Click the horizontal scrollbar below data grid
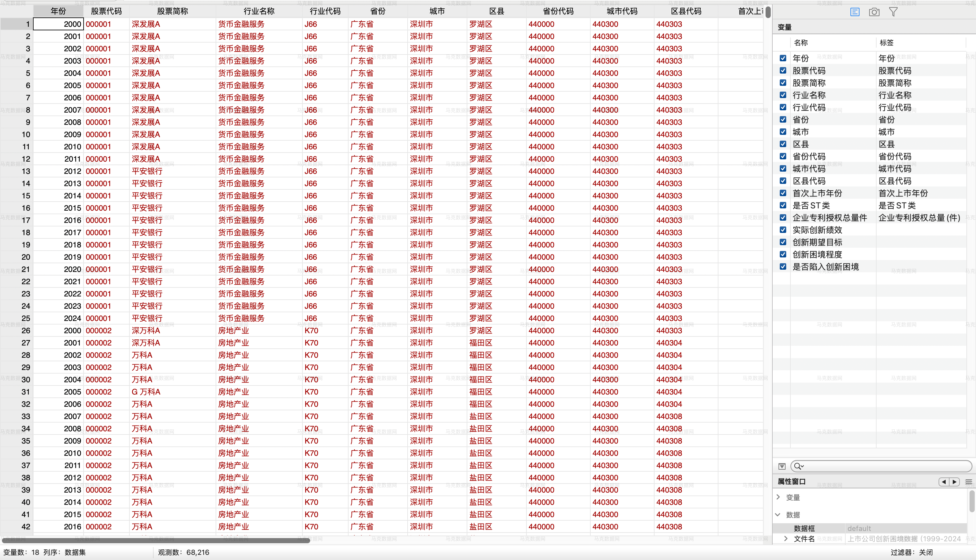 click(156, 540)
